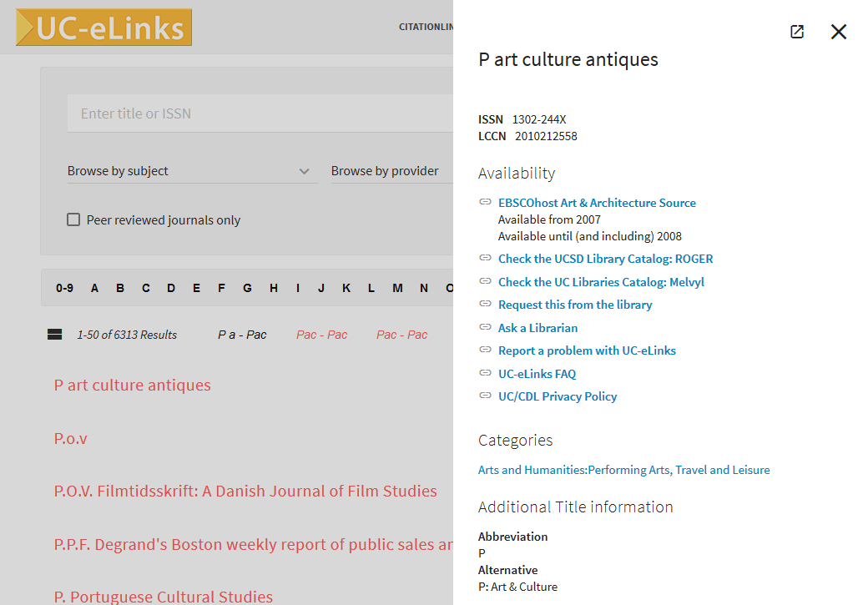Open Browse by provider dropdown
This screenshot has width=868, height=605.
tap(392, 171)
